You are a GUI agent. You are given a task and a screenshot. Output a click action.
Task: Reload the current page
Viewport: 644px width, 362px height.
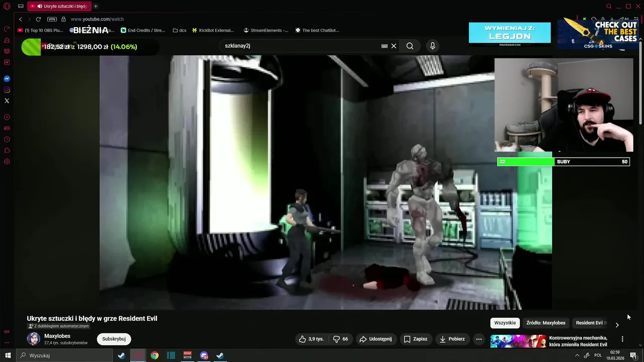point(38,19)
